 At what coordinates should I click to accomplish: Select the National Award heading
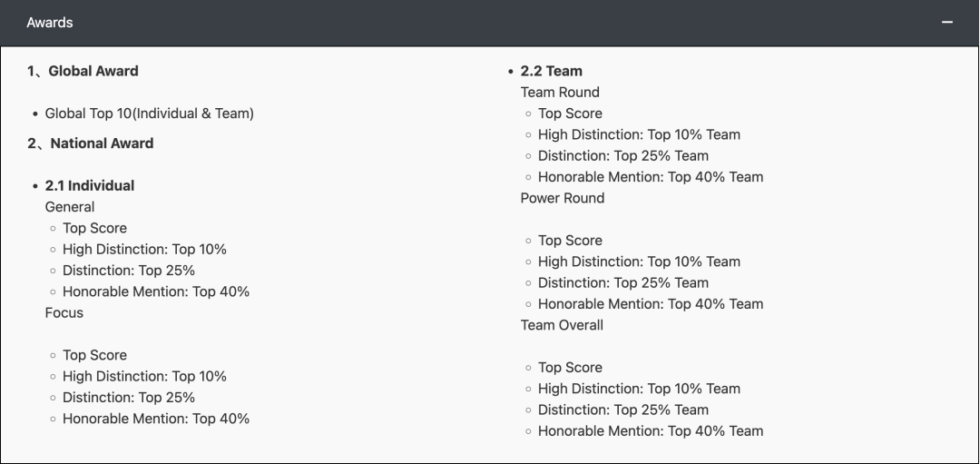coord(90,143)
